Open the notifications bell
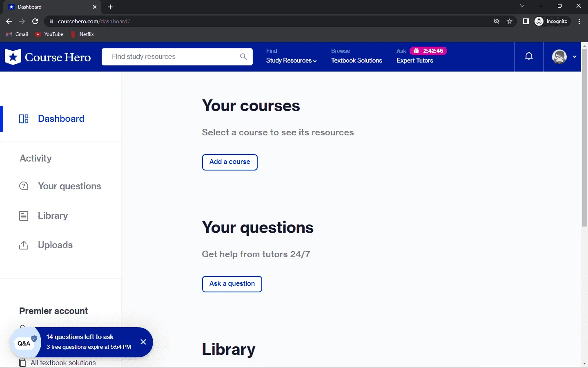588x368 pixels. (x=529, y=56)
